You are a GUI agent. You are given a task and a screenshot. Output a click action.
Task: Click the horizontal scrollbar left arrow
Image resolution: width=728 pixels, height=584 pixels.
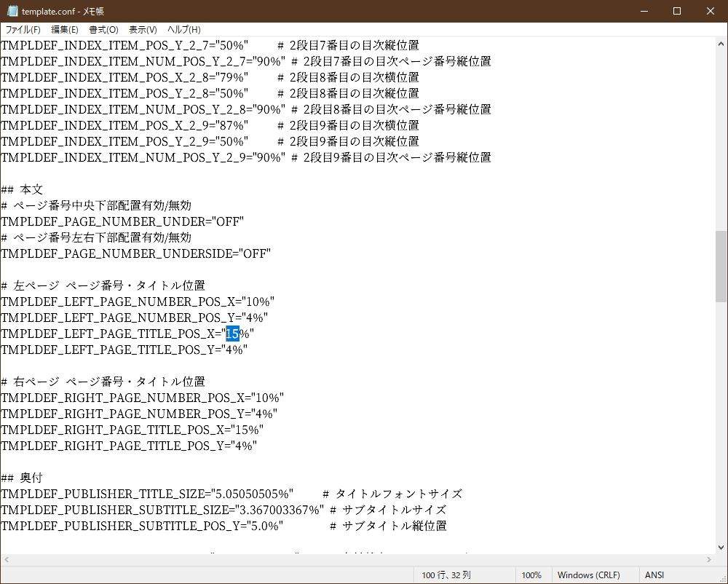click(x=6, y=560)
